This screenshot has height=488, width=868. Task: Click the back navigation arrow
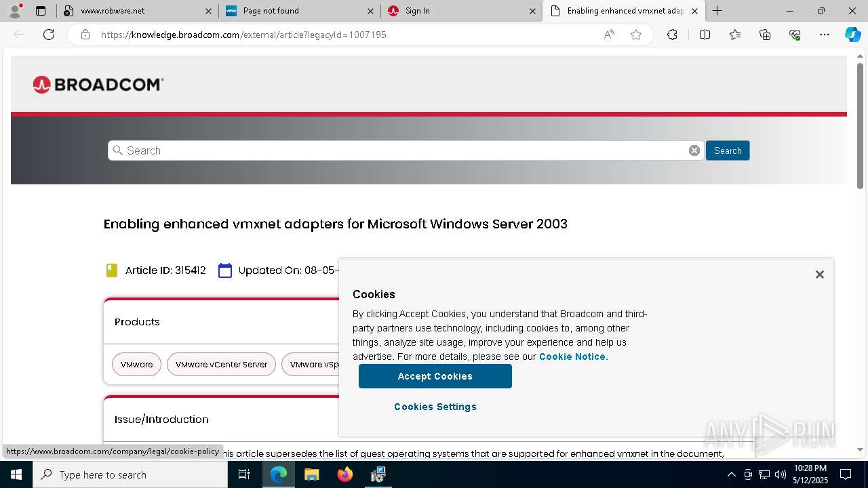tap(19, 35)
